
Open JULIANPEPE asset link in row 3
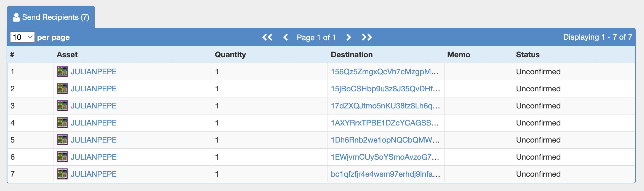pos(94,106)
